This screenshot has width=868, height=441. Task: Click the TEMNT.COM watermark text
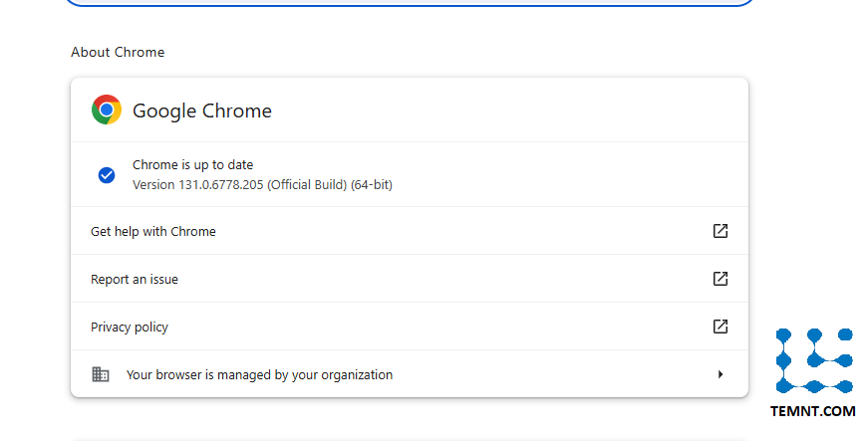pos(813,411)
